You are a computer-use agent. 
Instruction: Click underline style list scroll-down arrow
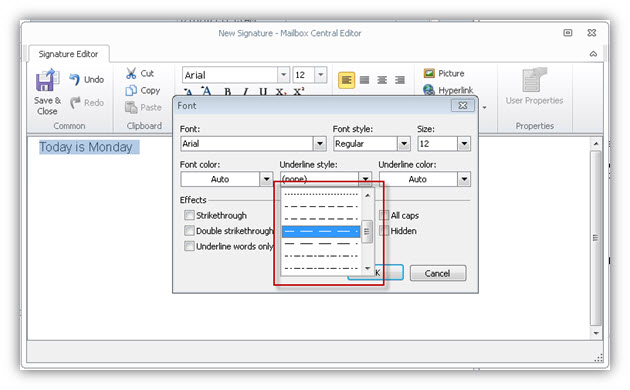367,268
